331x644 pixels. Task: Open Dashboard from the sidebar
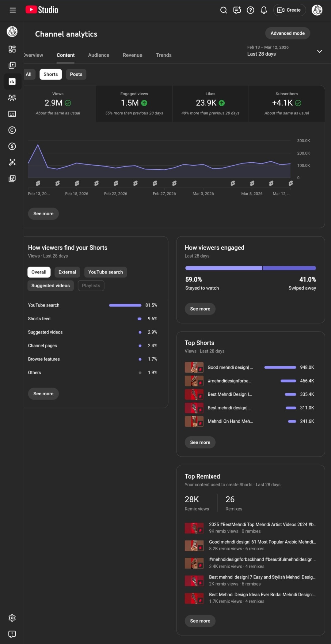point(12,49)
